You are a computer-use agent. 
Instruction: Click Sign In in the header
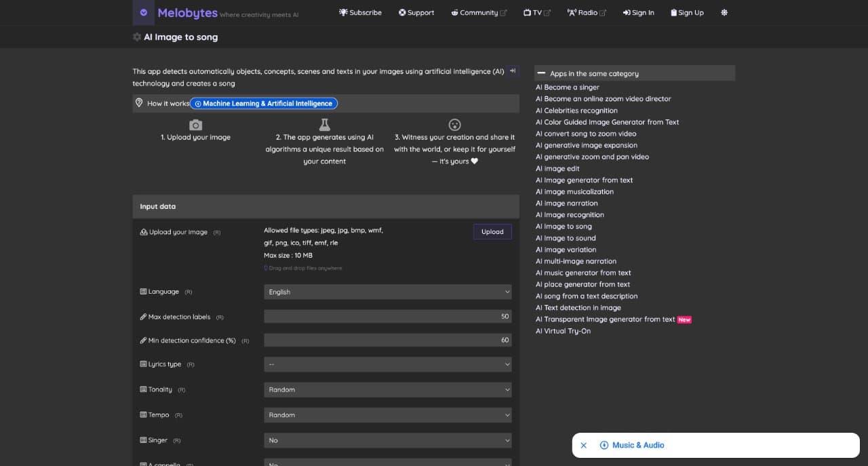click(x=639, y=12)
